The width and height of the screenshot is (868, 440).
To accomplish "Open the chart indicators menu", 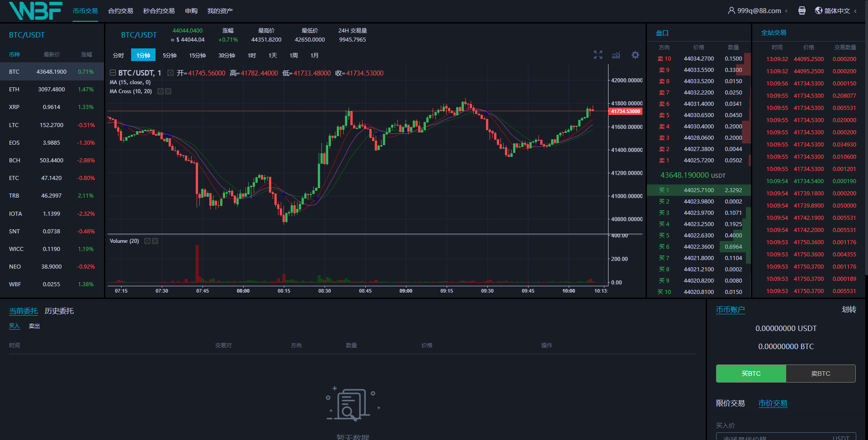I will [x=616, y=55].
